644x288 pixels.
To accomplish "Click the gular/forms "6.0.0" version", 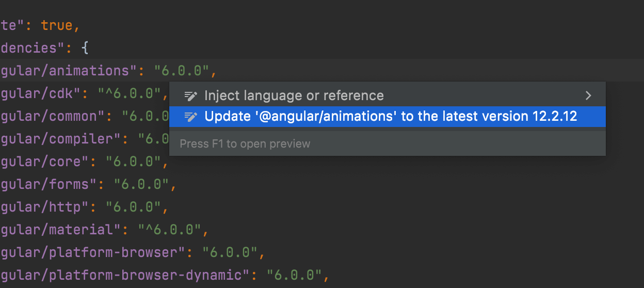I will [141, 184].
